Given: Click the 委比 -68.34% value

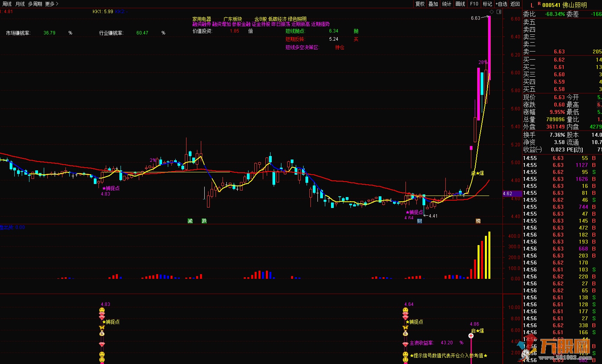Looking at the screenshot, I should [x=555, y=14].
